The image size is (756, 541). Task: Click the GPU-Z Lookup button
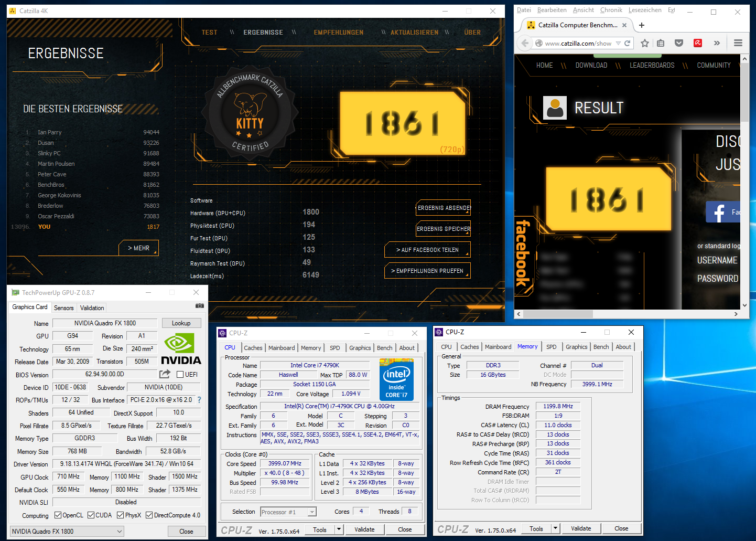(x=181, y=323)
